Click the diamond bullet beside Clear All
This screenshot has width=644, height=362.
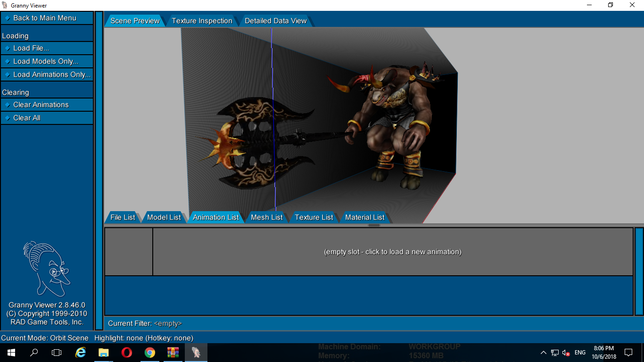coord(7,118)
